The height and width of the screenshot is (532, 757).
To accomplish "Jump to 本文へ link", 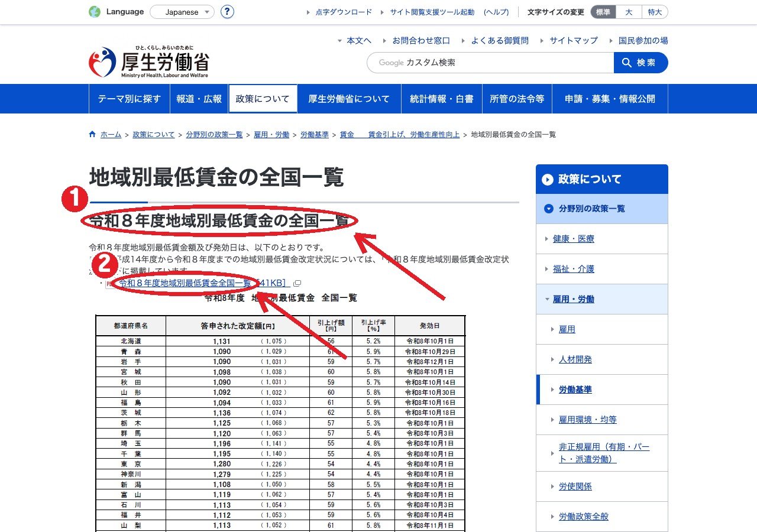I will point(359,41).
